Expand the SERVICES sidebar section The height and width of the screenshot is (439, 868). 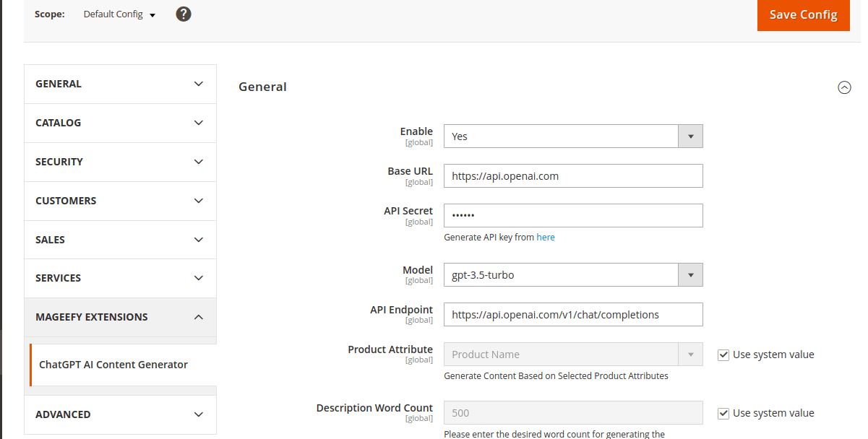[x=120, y=278]
